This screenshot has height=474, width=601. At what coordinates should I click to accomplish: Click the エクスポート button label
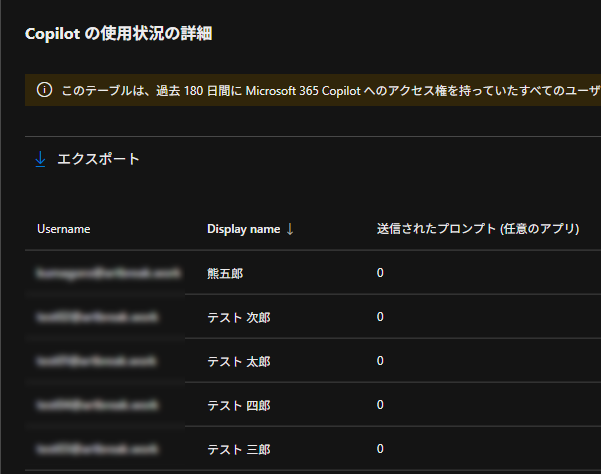tap(98, 159)
